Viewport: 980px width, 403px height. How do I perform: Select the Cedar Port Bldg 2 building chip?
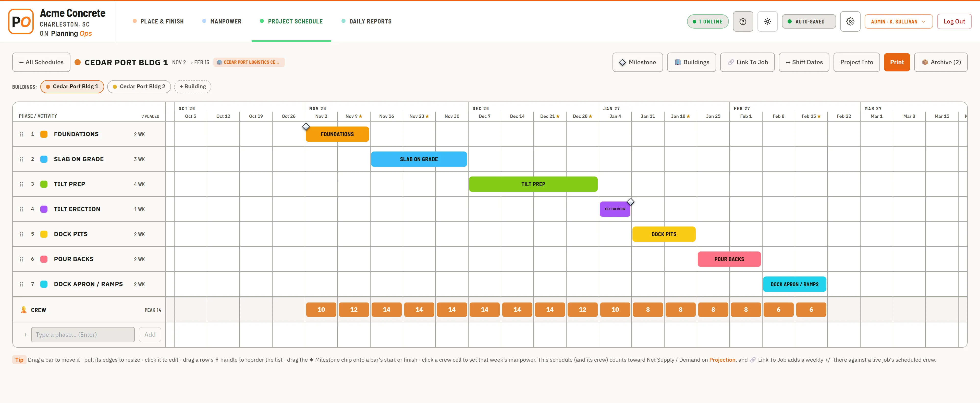point(139,87)
